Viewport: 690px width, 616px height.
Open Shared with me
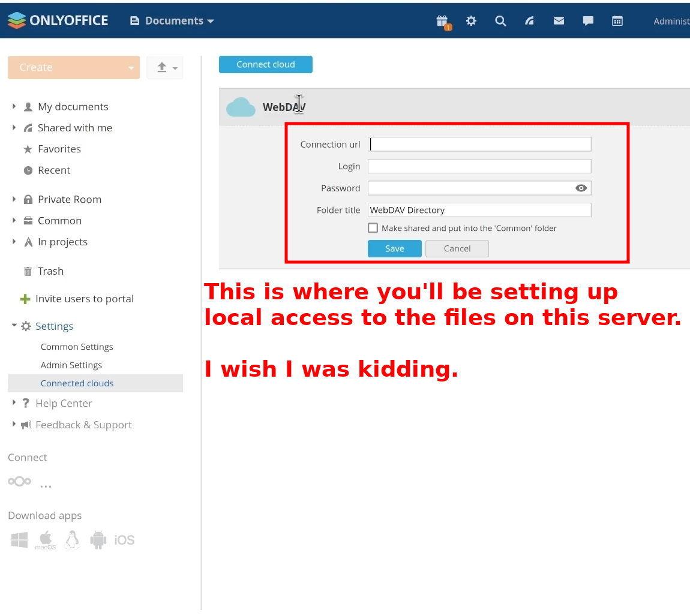point(75,128)
